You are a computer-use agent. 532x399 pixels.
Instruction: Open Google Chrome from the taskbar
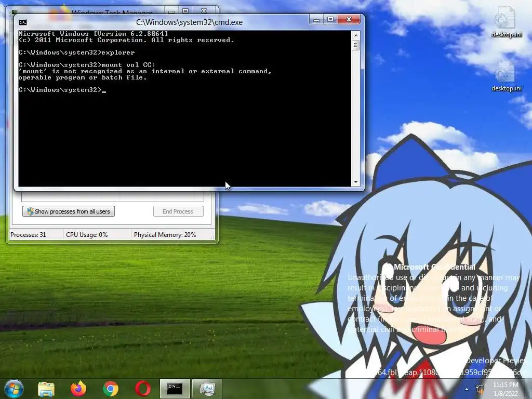(111, 389)
